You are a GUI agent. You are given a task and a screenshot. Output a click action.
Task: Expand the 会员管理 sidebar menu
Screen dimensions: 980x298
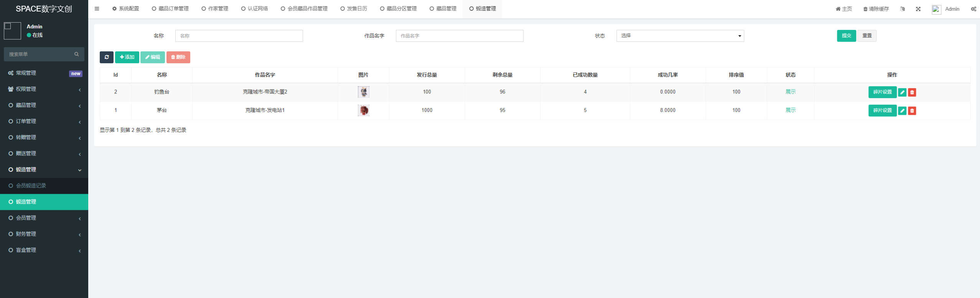[x=44, y=218]
